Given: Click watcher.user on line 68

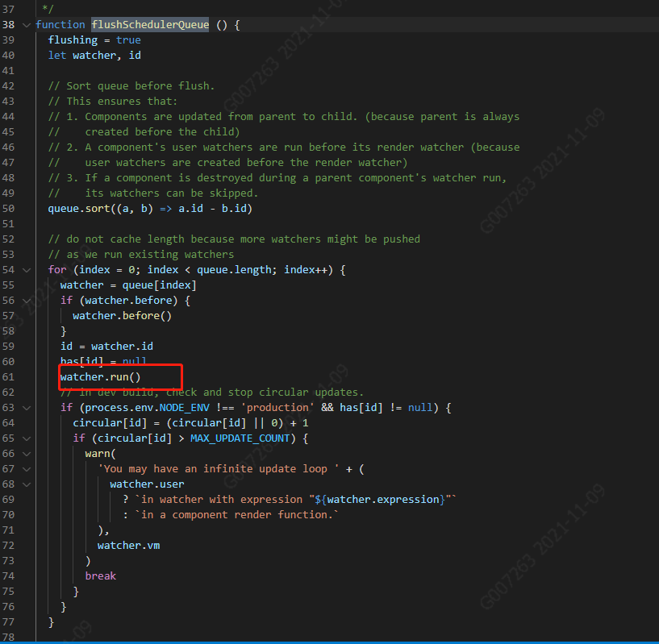Looking at the screenshot, I should tap(147, 484).
